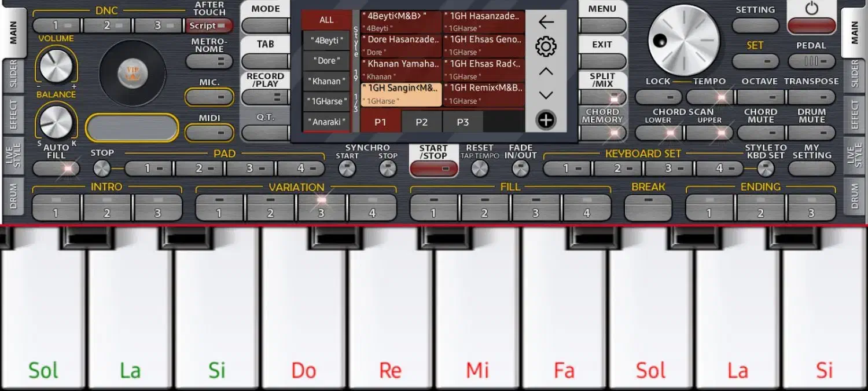
Task: Tap the VIP crown disc
Action: click(x=133, y=72)
